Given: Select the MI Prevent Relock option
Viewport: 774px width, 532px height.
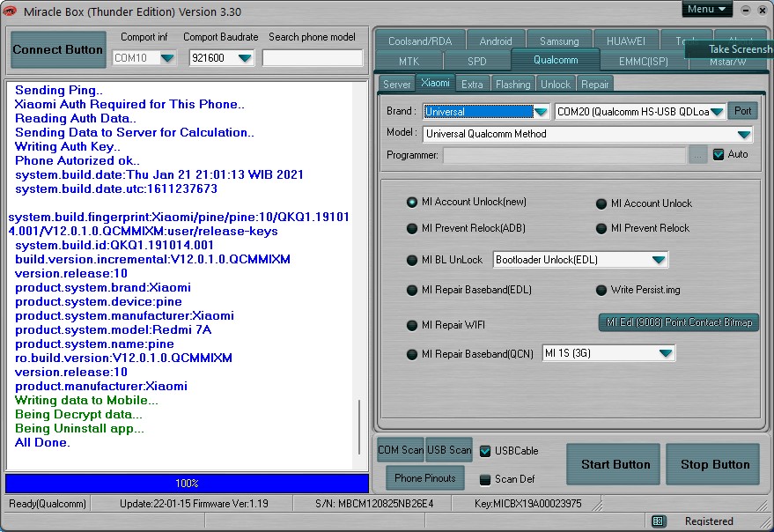Looking at the screenshot, I should pyautogui.click(x=601, y=228).
